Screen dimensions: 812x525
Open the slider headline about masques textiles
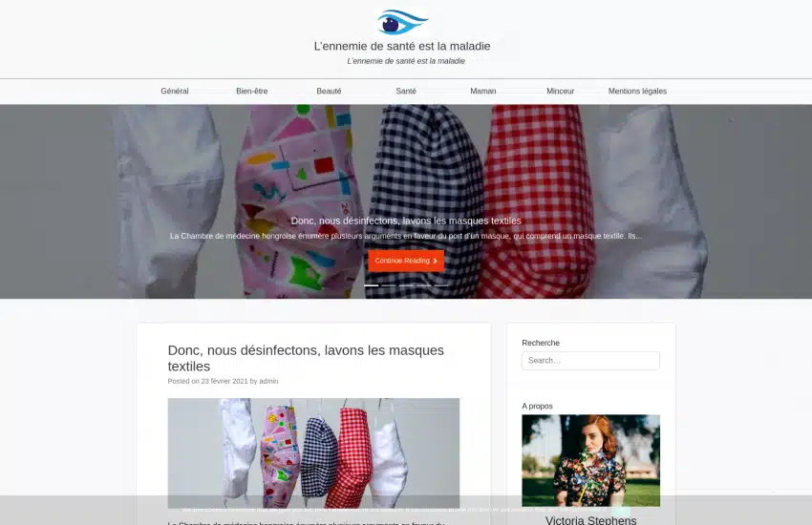(x=406, y=220)
